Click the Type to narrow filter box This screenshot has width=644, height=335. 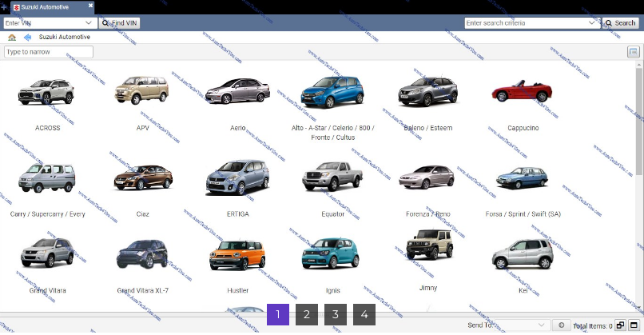pos(49,52)
